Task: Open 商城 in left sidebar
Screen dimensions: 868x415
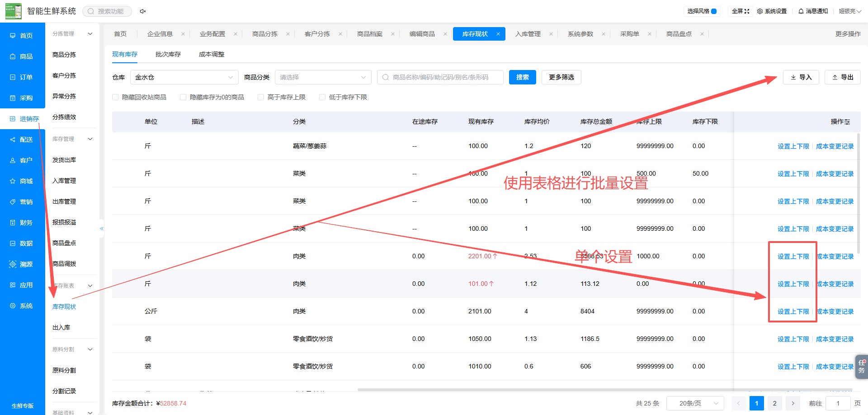Action: point(23,181)
